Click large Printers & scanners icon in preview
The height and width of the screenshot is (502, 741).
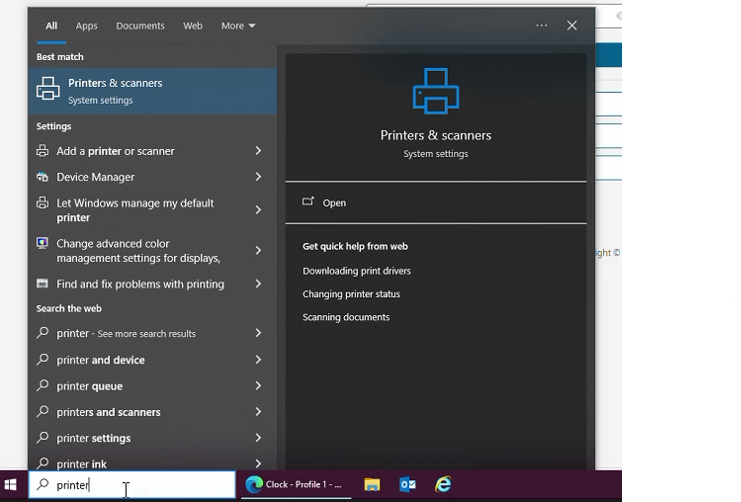tap(436, 91)
